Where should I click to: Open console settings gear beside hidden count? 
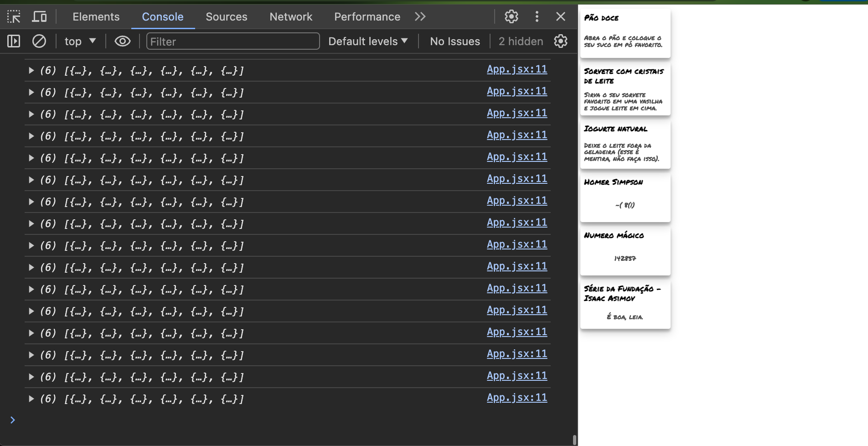[x=561, y=41]
